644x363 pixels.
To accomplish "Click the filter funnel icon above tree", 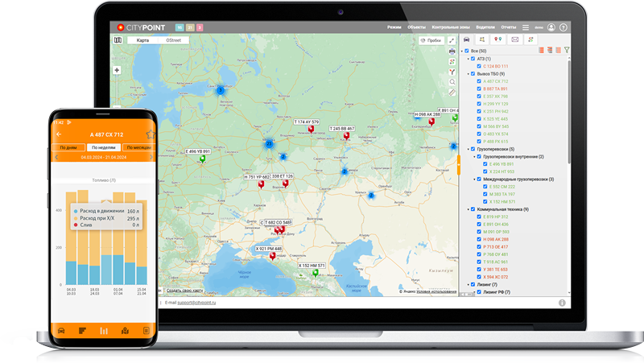I will [567, 50].
